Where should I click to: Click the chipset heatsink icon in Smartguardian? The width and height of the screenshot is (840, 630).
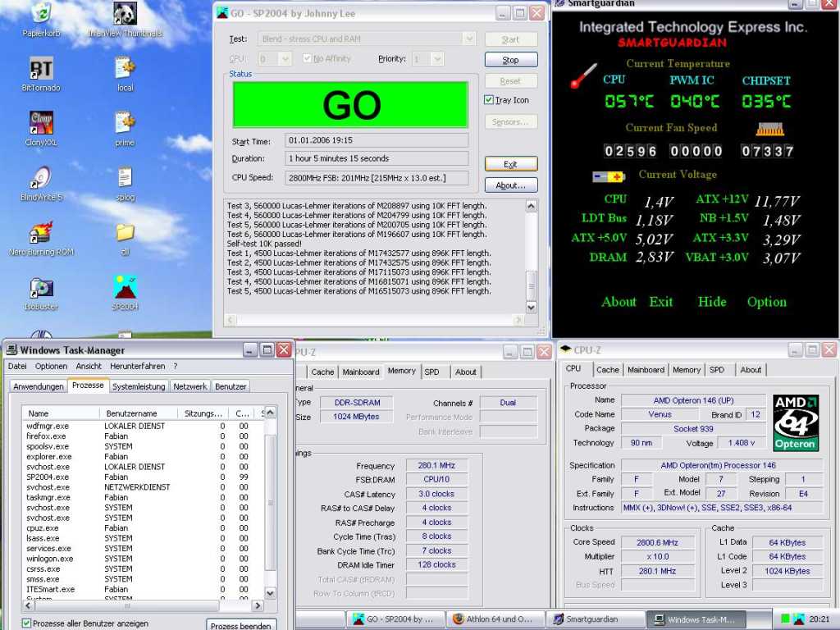click(769, 129)
